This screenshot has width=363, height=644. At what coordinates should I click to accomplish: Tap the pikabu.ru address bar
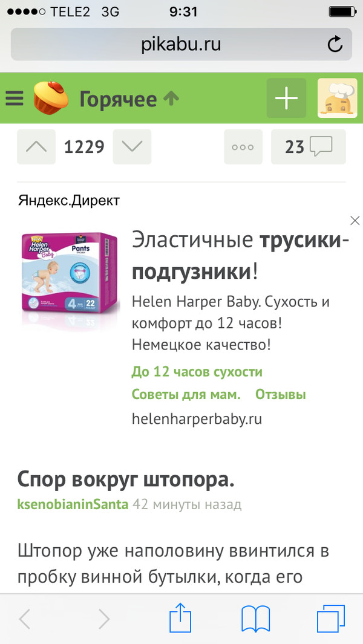point(181,44)
